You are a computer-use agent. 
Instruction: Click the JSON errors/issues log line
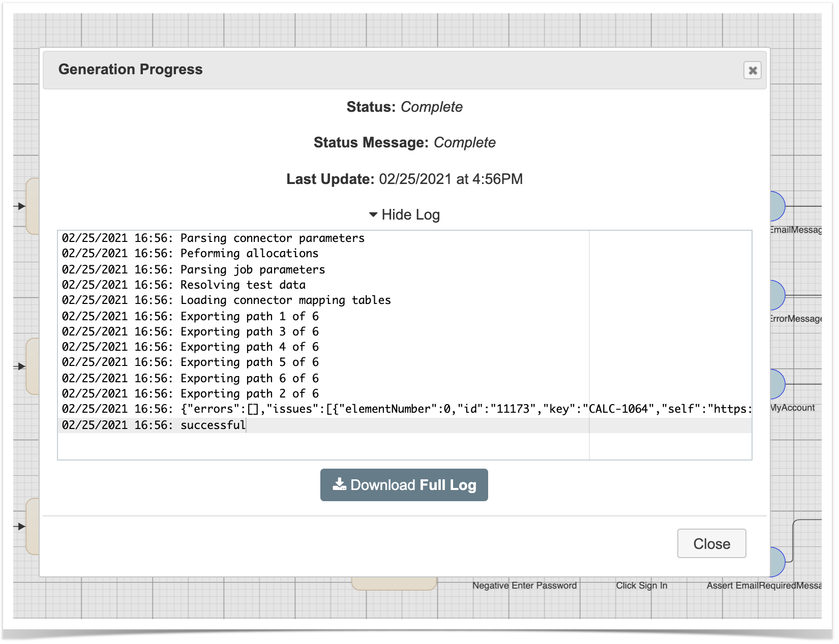coord(405,409)
